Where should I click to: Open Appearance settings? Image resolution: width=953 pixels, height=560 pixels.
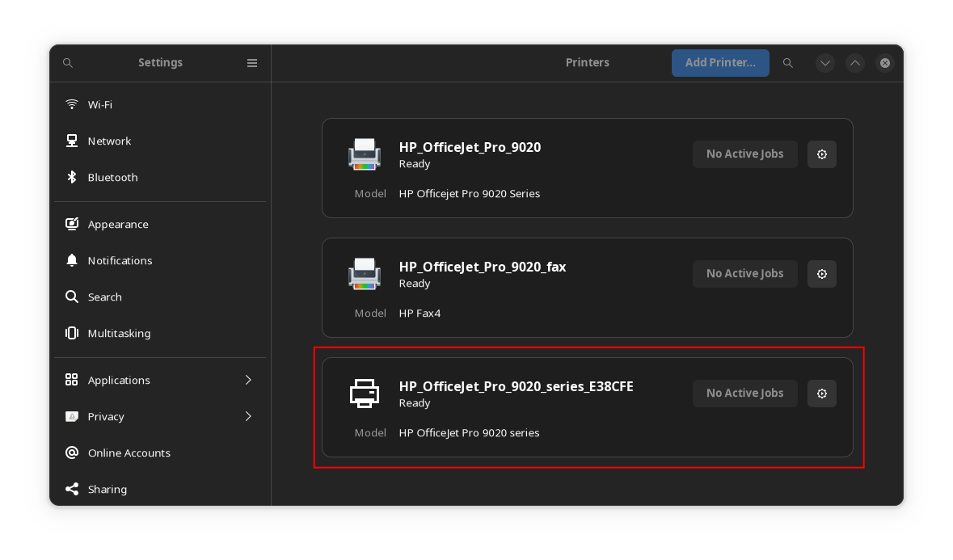[x=160, y=224]
